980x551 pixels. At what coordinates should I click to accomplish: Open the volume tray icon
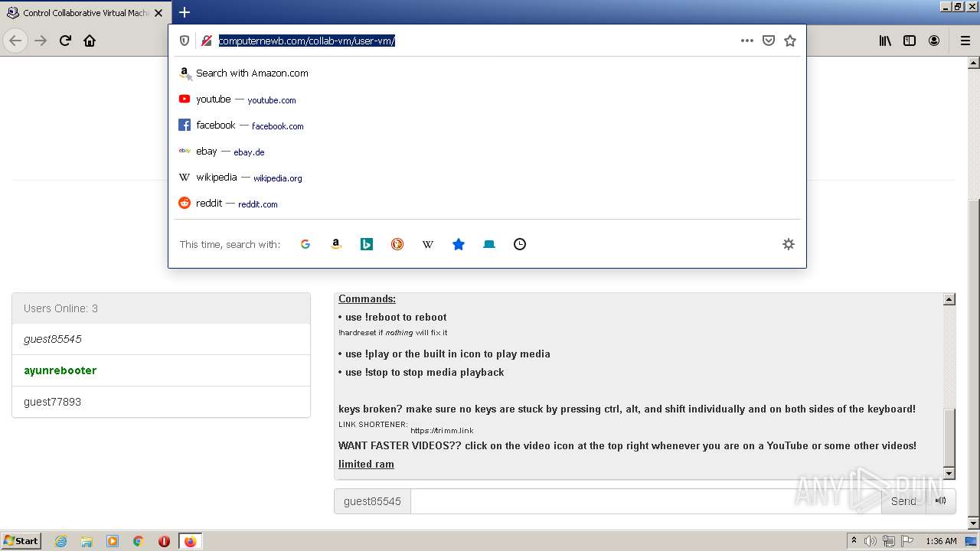(871, 541)
